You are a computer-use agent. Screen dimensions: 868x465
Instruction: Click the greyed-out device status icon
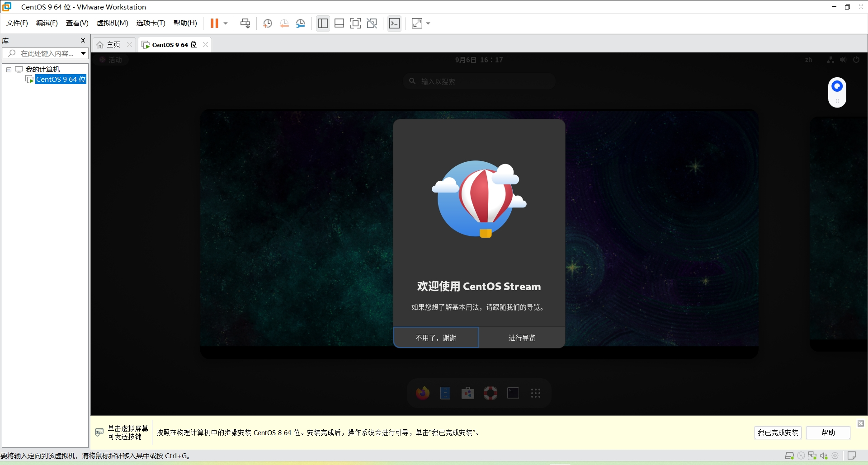coord(835,456)
